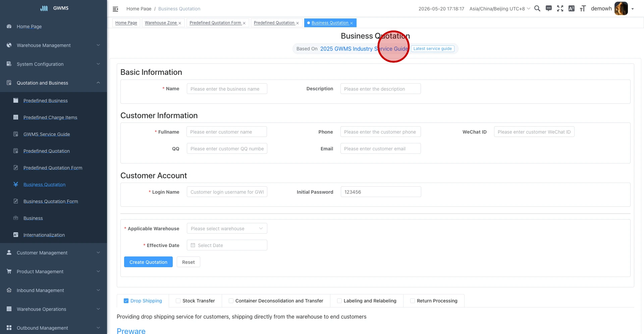Focus the WeChat ID input field
This screenshot has height=334, width=644.
tap(534, 132)
